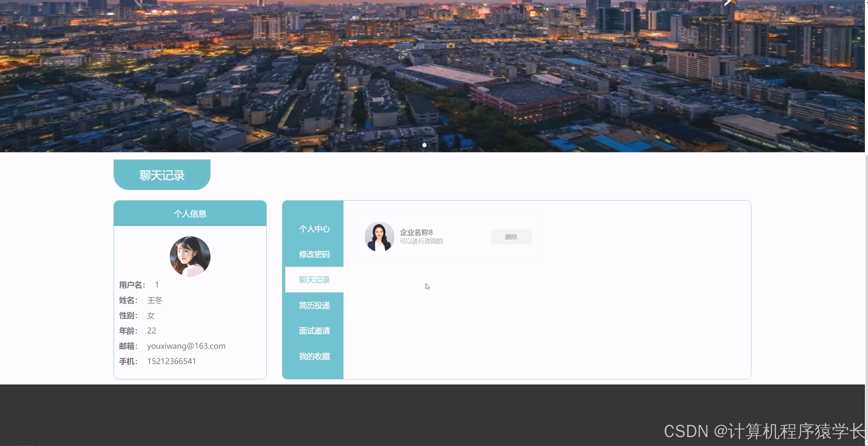Click the 个人信息 panel header
This screenshot has width=868, height=446.
click(190, 213)
